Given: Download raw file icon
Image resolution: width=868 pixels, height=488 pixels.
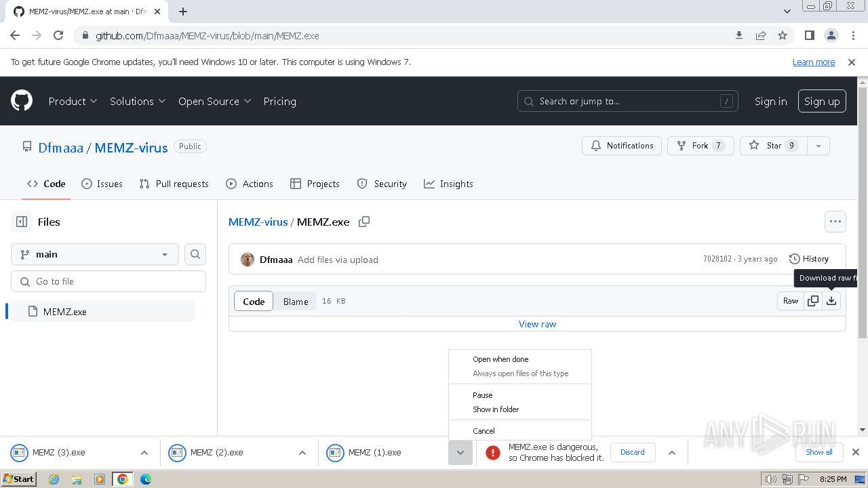Looking at the screenshot, I should 831,301.
